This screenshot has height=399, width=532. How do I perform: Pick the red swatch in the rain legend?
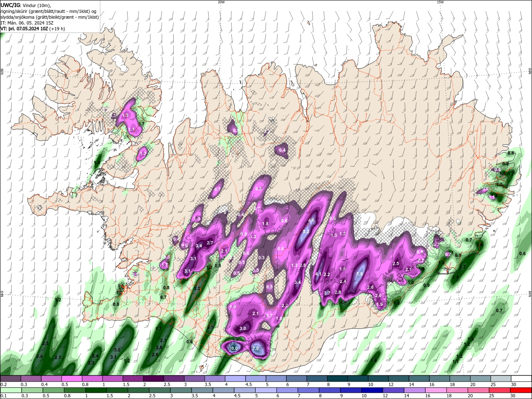pos(521,390)
